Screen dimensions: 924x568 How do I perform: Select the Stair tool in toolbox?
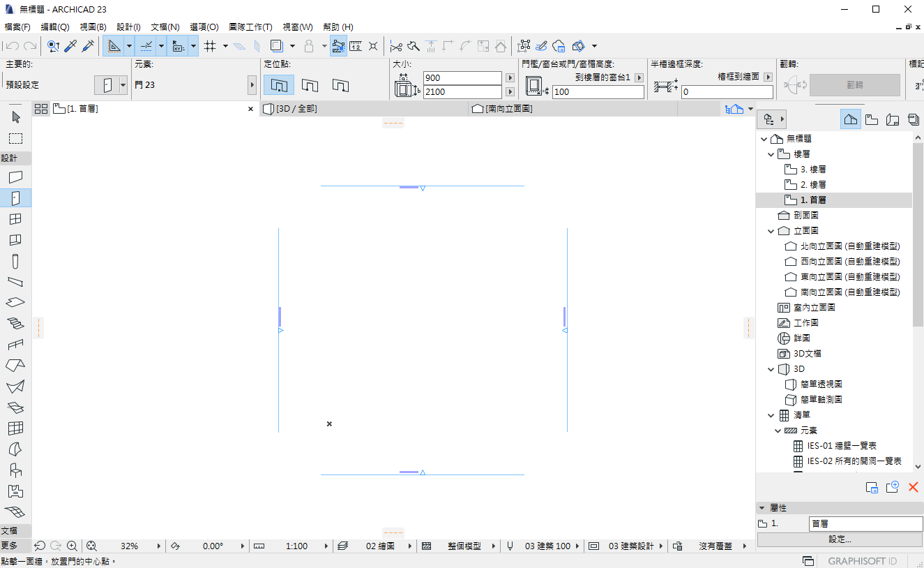(15, 324)
